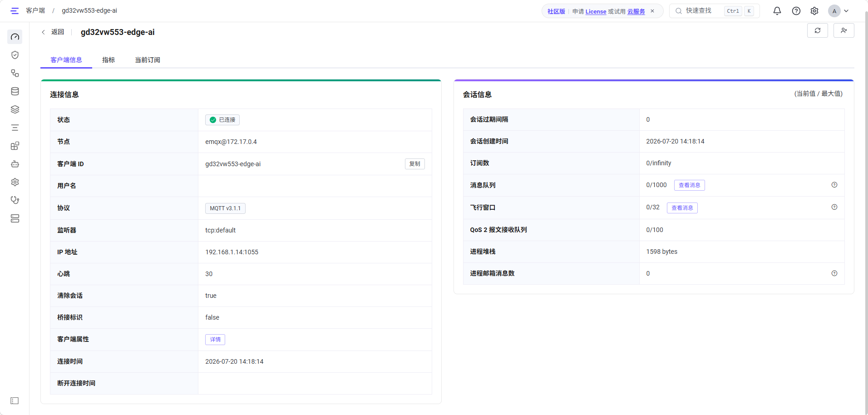Refresh client details with the refresh icon button
Screen dimensions: 868x415
coord(818,30)
